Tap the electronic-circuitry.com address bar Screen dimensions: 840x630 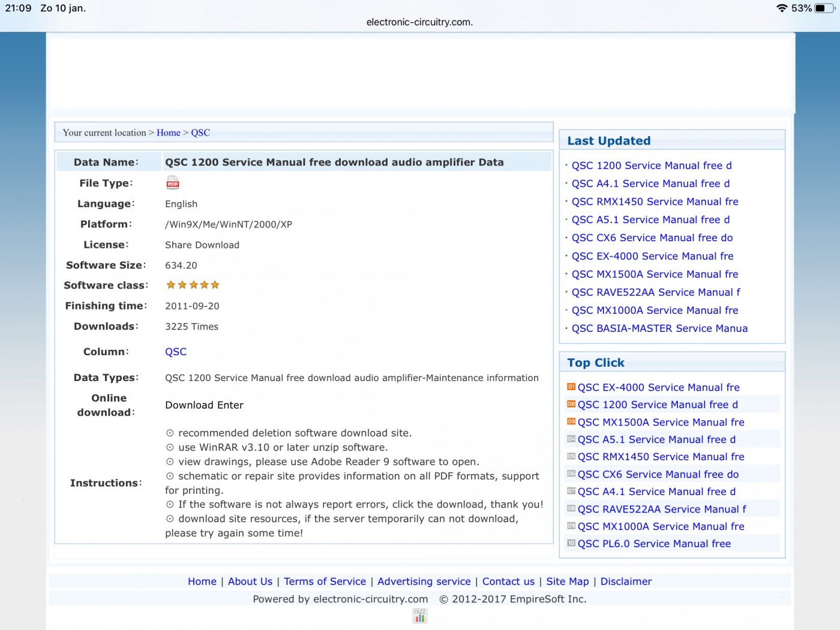(x=419, y=22)
